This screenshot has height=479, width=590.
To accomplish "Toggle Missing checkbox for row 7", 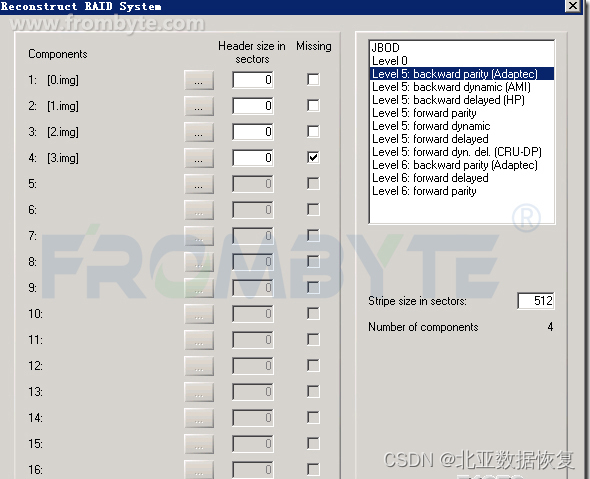I will click(x=313, y=235).
